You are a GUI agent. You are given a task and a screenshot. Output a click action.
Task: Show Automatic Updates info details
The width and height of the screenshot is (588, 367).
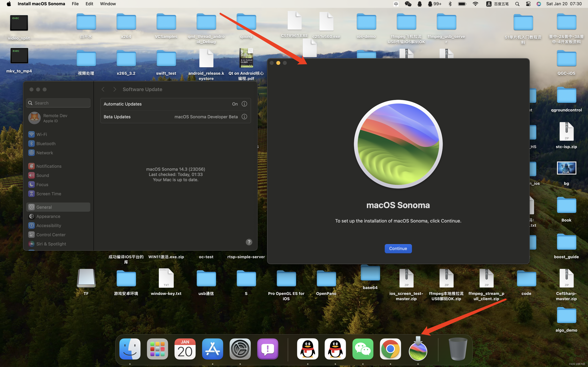(244, 104)
